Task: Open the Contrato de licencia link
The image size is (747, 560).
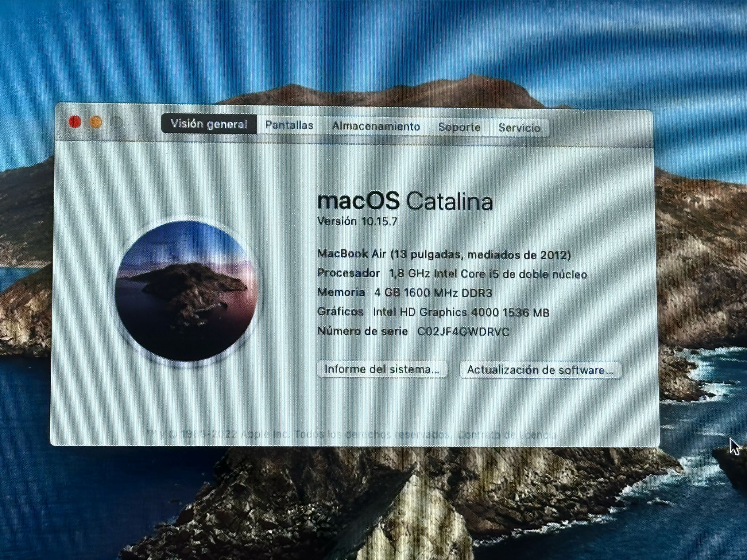Action: pyautogui.click(x=507, y=435)
